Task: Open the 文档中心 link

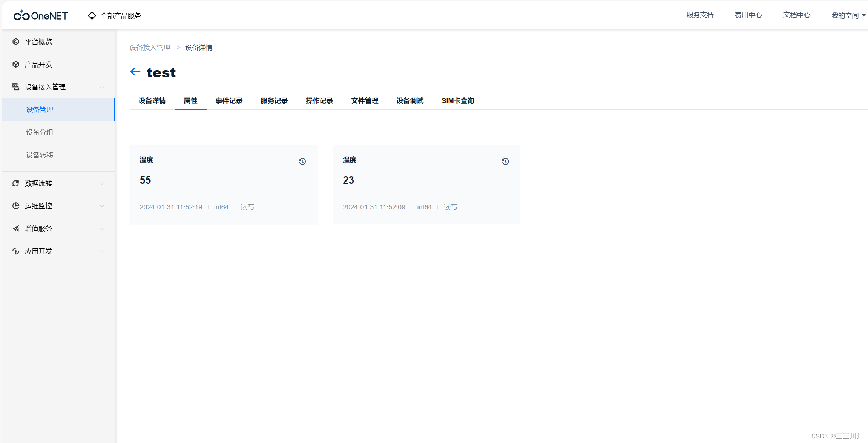Action: coord(796,15)
